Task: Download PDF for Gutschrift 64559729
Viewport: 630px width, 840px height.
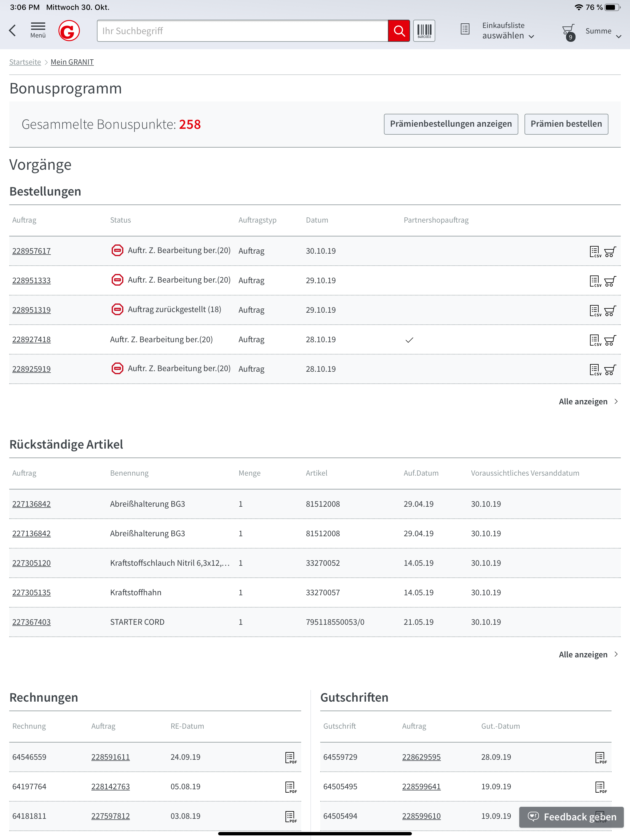Action: point(601,758)
